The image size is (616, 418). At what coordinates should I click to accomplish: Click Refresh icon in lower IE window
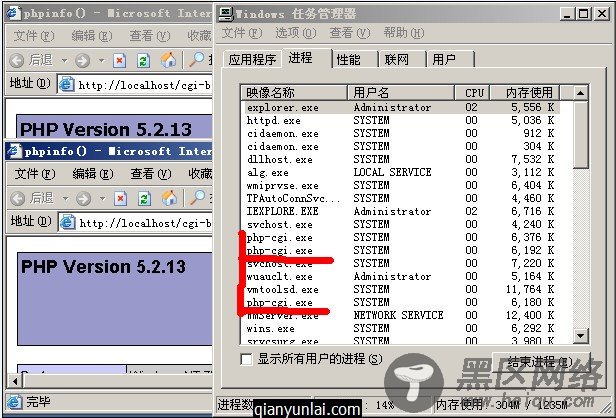144,198
